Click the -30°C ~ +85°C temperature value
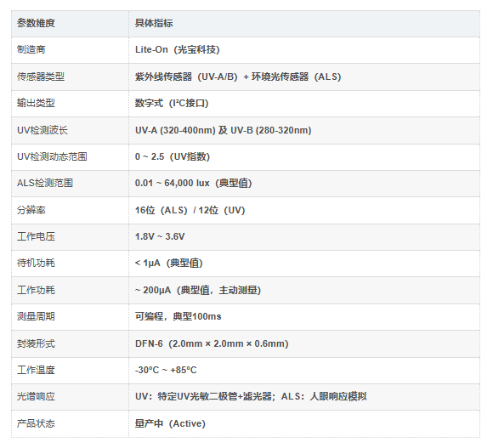The height and width of the screenshot is (448, 493). click(x=166, y=370)
